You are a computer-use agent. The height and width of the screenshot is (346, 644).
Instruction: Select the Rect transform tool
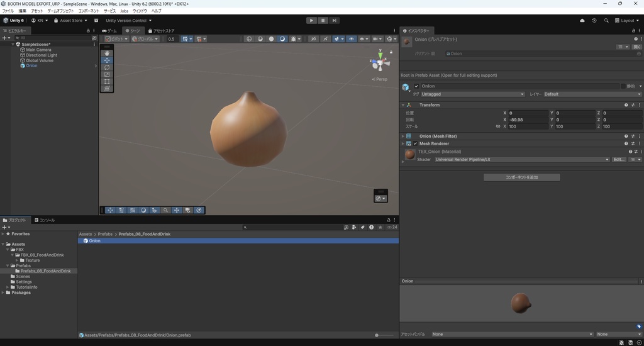tap(107, 81)
